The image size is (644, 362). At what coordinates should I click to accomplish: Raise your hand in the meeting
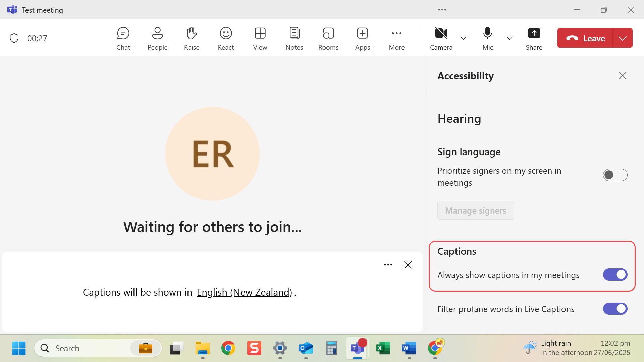pos(192,39)
